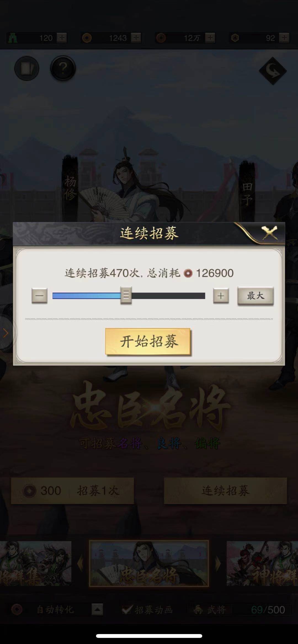Viewport: 298px width, 644px height.
Task: Close the 连续招募 dialog
Action: [x=269, y=233]
